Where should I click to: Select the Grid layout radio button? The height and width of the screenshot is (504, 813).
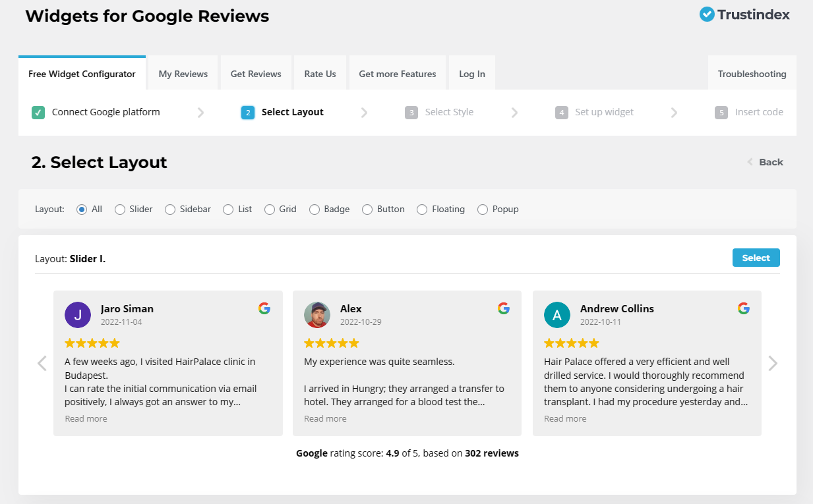coord(269,209)
